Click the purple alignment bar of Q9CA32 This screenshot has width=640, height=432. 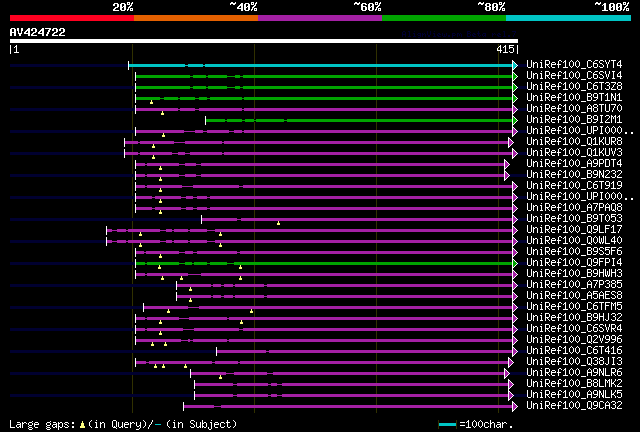(349, 407)
